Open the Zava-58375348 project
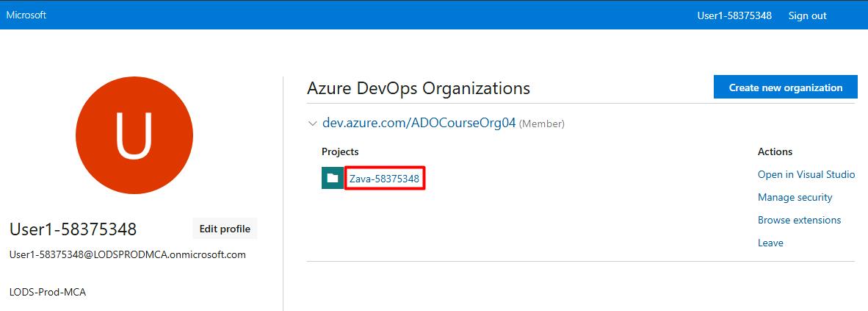Viewport: 868px width, 311px height. point(384,179)
